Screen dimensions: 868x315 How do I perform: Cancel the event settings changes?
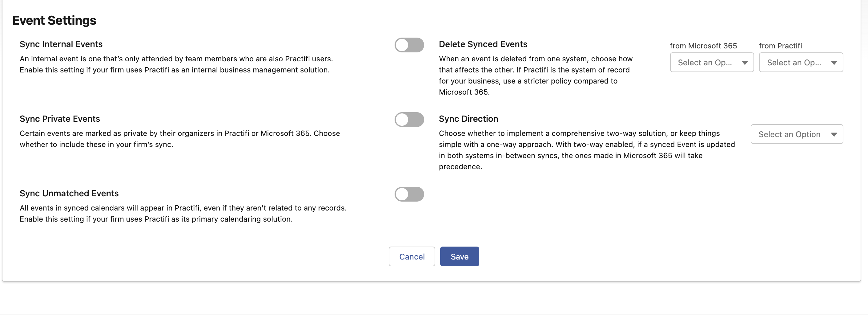point(412,256)
